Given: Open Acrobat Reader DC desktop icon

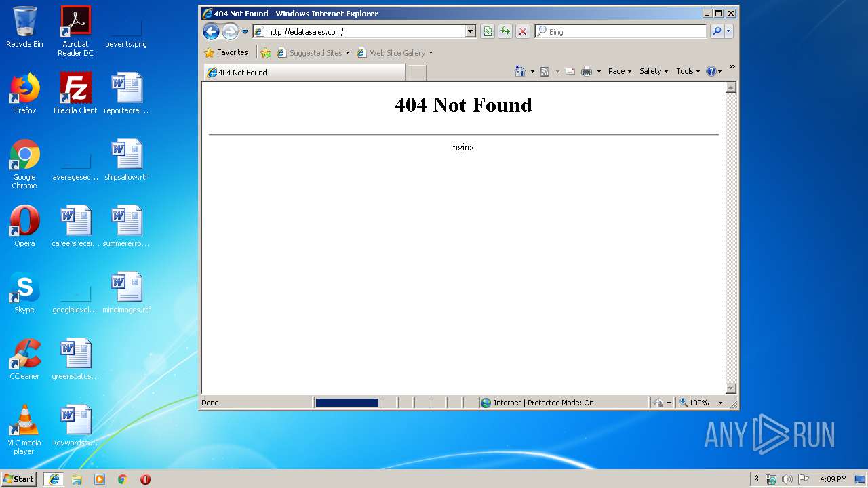Looking at the screenshot, I should click(75, 31).
